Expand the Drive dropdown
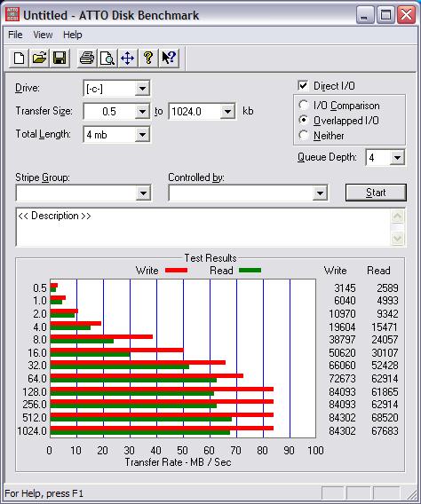The height and width of the screenshot is (504, 421). (x=142, y=89)
